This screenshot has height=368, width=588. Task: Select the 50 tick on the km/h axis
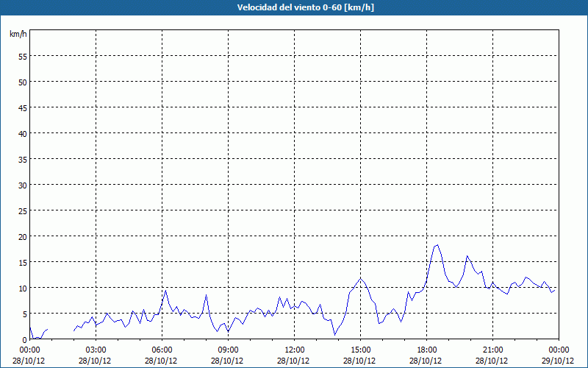23,82
